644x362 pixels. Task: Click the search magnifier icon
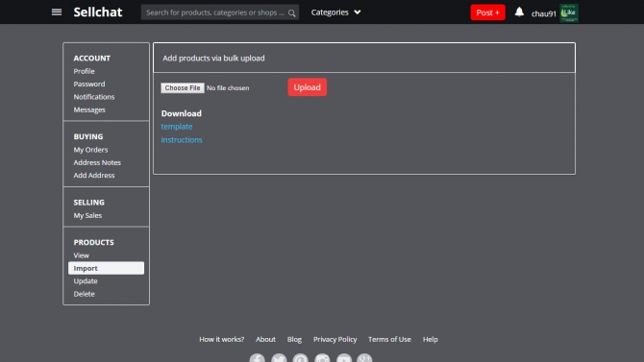click(291, 13)
